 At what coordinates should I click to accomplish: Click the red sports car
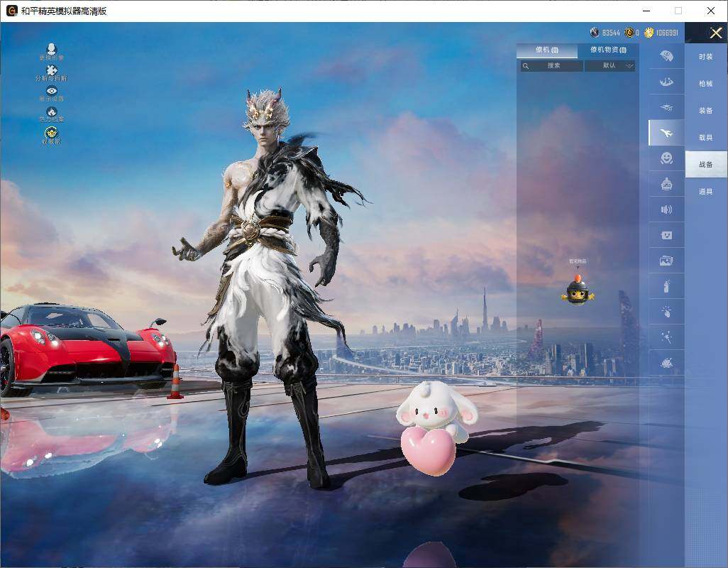click(x=88, y=351)
